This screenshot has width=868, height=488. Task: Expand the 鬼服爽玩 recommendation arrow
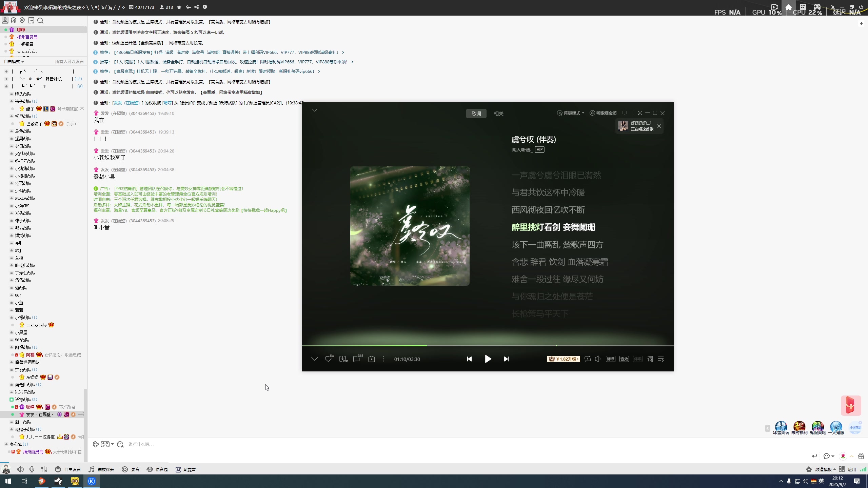[x=319, y=72]
